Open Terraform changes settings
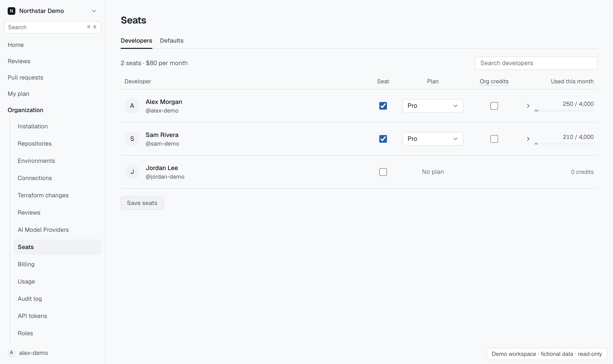 click(43, 195)
